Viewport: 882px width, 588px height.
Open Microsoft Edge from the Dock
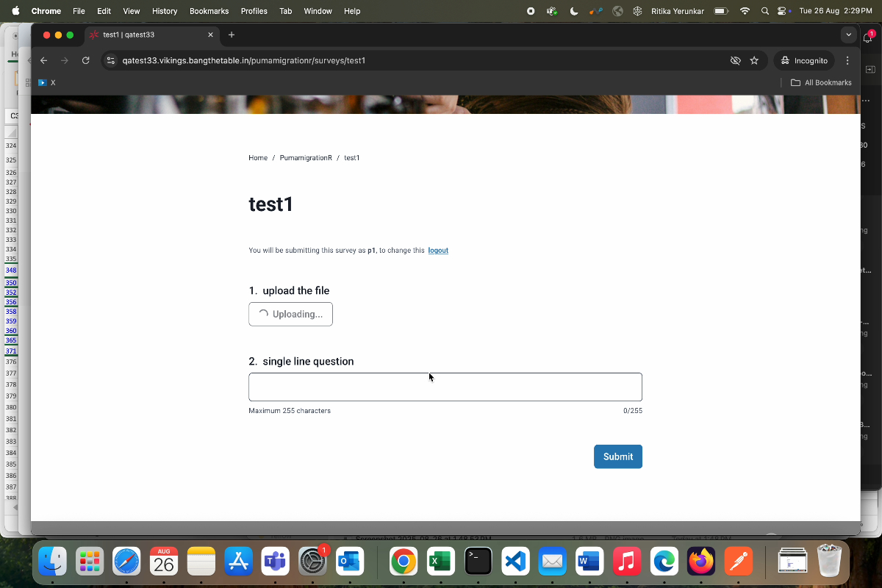[664, 562]
